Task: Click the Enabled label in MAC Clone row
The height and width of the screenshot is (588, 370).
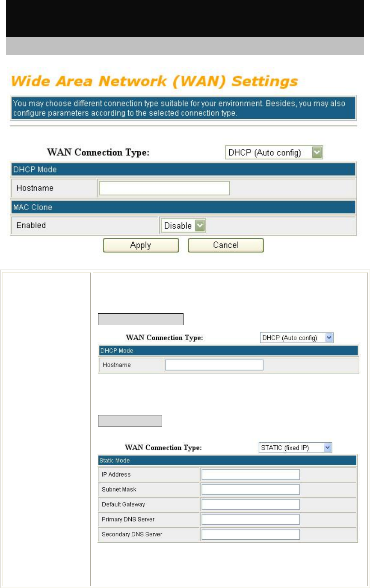Action: tap(31, 225)
